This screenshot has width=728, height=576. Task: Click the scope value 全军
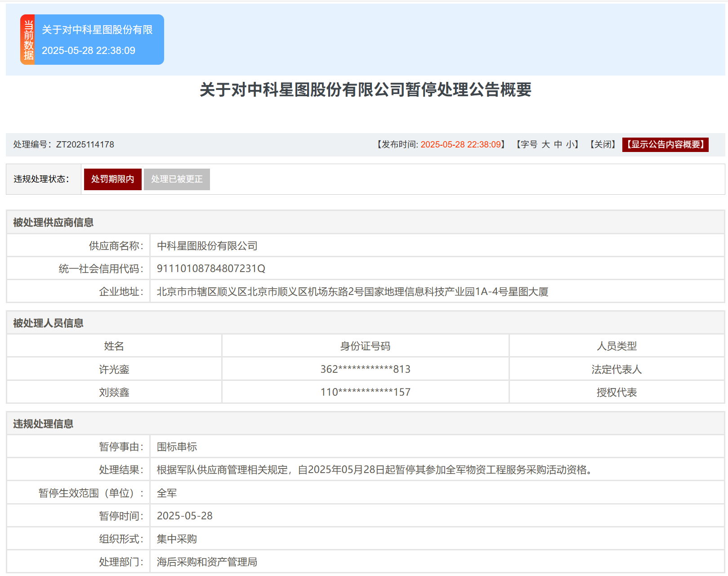(167, 493)
